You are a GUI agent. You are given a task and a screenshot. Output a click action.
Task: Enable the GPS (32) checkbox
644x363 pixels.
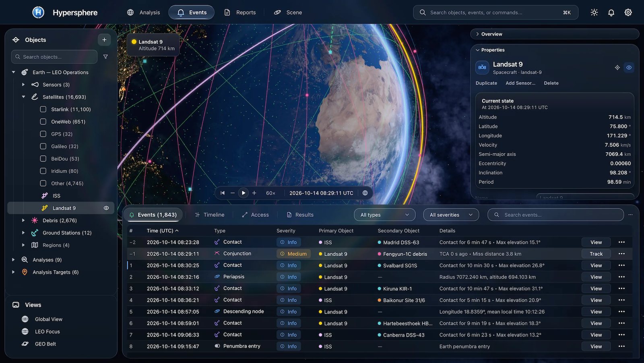[43, 134]
